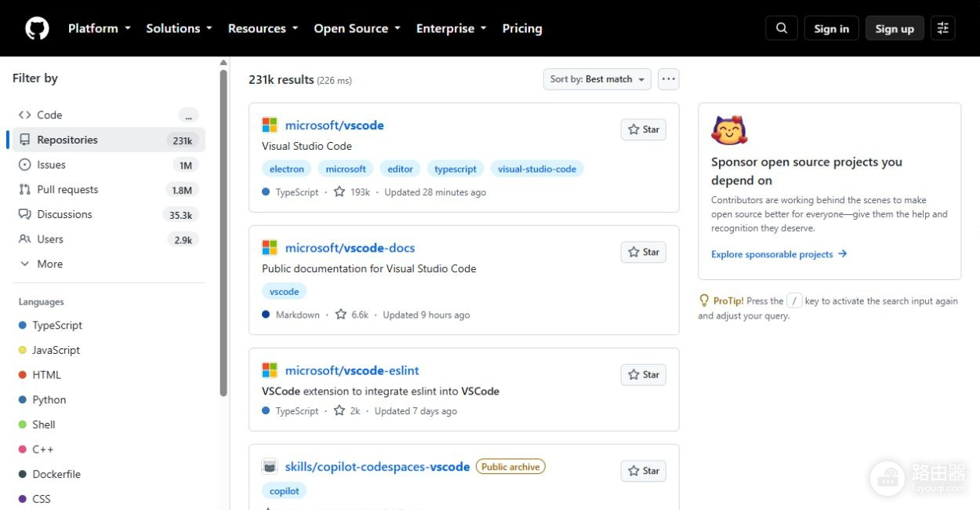Viewport: 980px width, 510px height.
Task: Open the Resources dropdown menu
Action: pyautogui.click(x=263, y=28)
